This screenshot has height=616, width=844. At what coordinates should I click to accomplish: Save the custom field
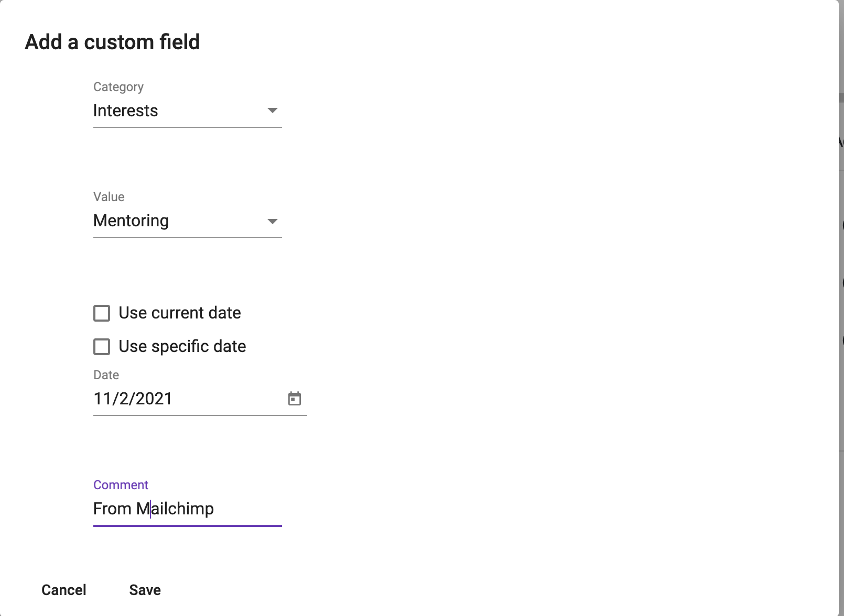click(145, 590)
